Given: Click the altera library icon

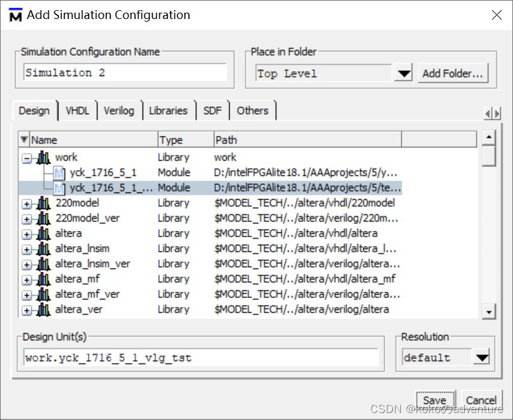Looking at the screenshot, I should (44, 234).
